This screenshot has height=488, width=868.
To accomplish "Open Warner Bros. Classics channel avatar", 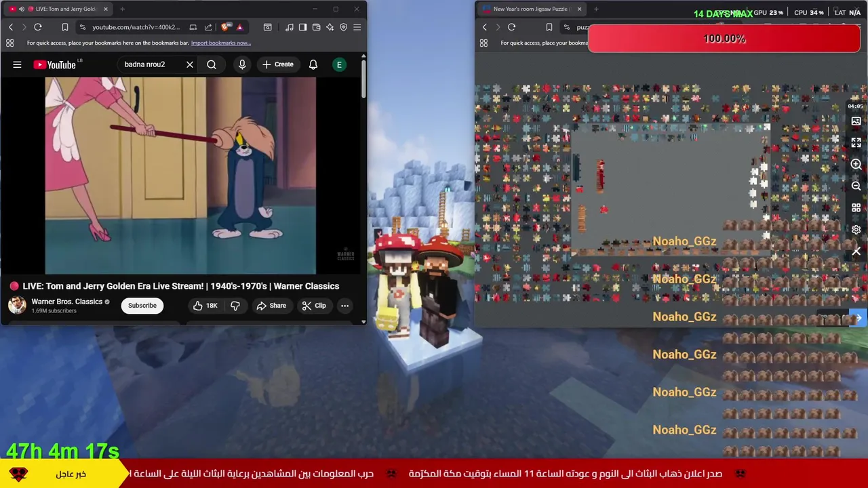I will [x=17, y=305].
